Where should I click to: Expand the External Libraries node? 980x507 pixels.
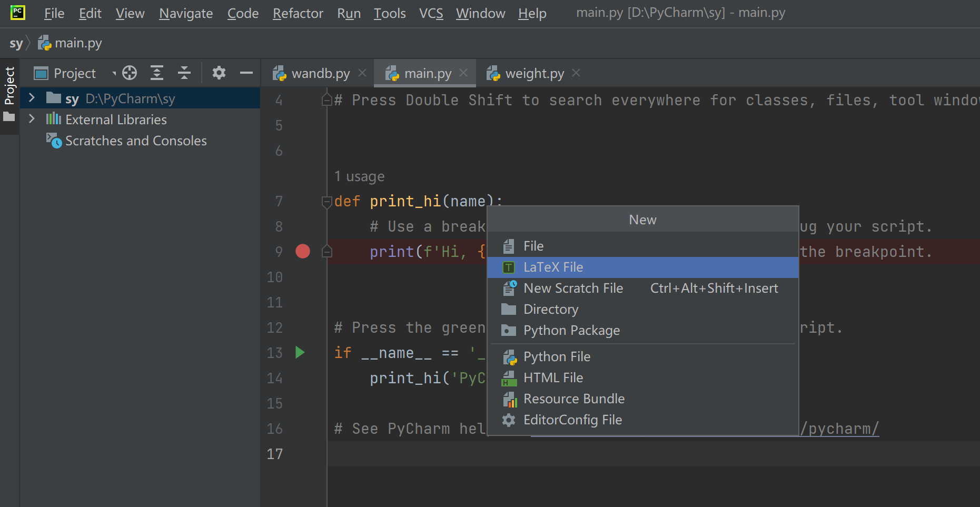pos(32,119)
